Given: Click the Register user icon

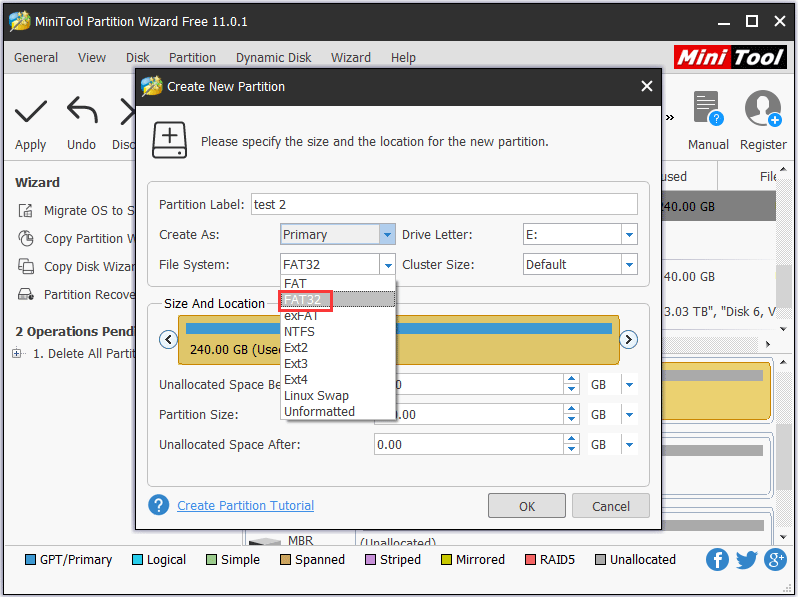Looking at the screenshot, I should click(x=763, y=108).
